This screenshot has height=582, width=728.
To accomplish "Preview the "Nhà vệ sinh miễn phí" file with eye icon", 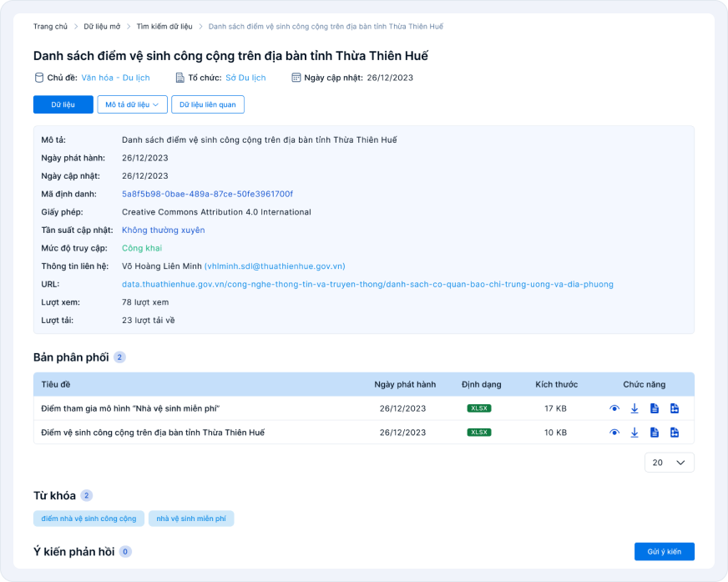I will pyautogui.click(x=614, y=408).
